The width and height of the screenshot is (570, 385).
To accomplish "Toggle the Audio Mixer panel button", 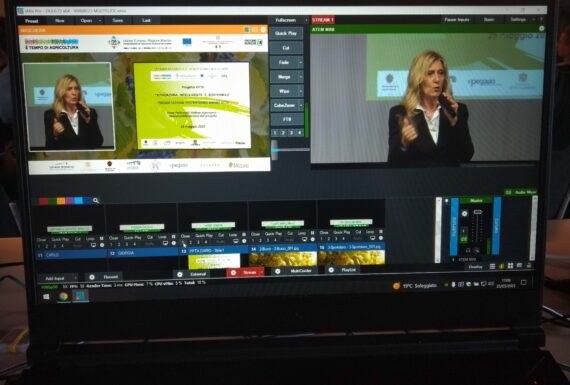I will click(x=521, y=192).
